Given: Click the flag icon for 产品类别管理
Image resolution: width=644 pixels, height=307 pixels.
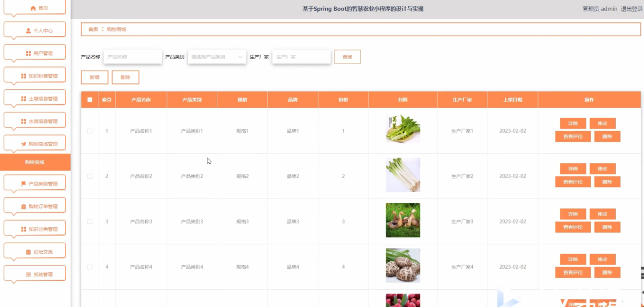Looking at the screenshot, I should coord(24,184).
